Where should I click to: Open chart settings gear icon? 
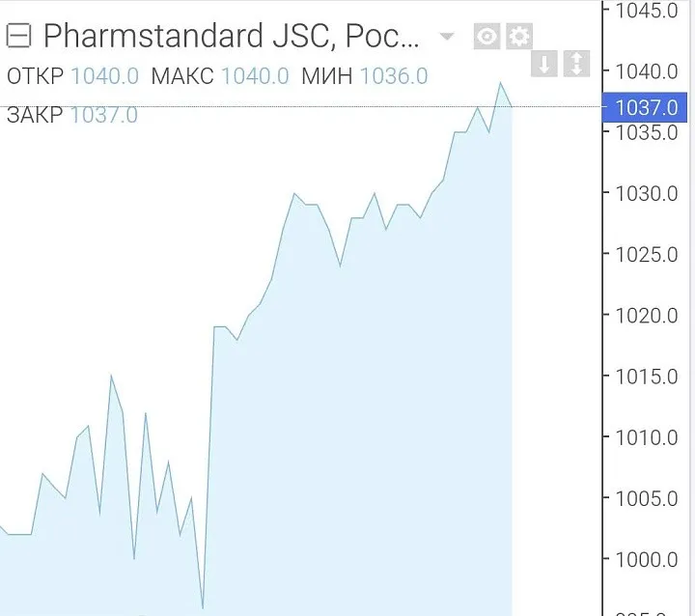pos(519,36)
